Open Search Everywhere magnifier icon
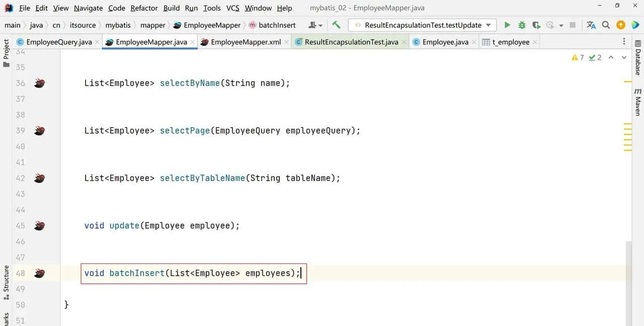The image size is (644, 326). (606, 25)
